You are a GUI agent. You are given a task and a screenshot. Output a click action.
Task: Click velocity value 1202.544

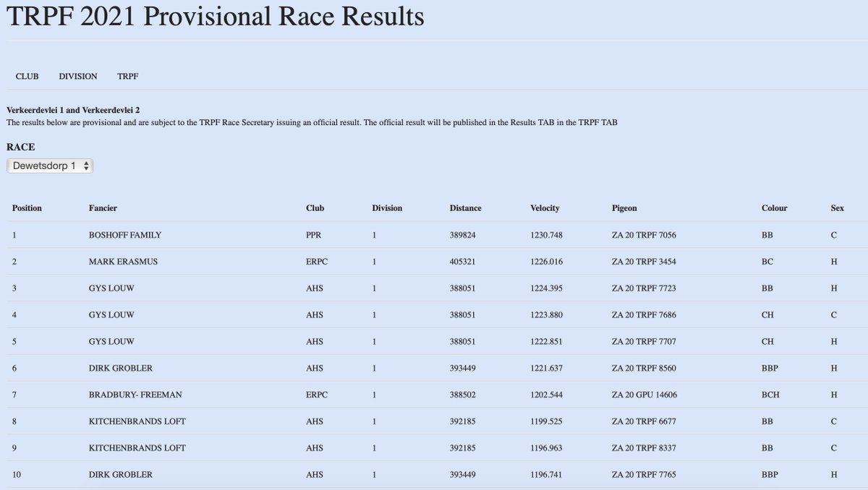click(546, 395)
